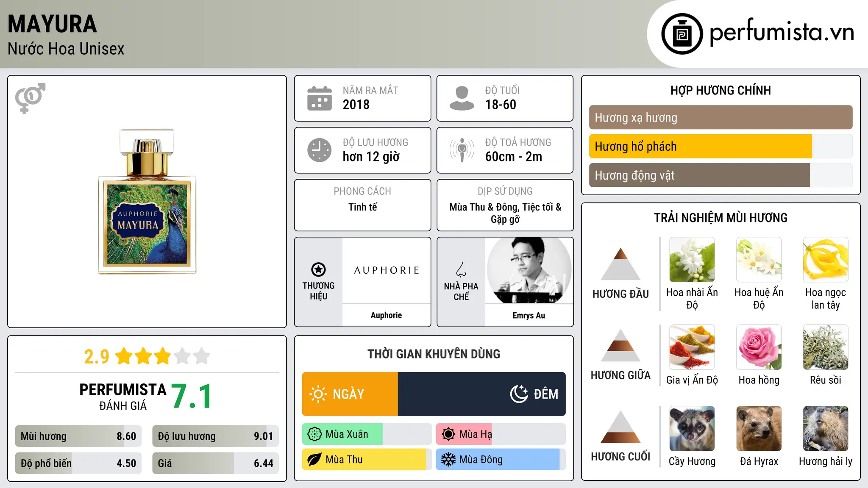Screen dimensions: 868x488
Task: Click the calendar icon beside Năm ra mắt
Action: 320,98
